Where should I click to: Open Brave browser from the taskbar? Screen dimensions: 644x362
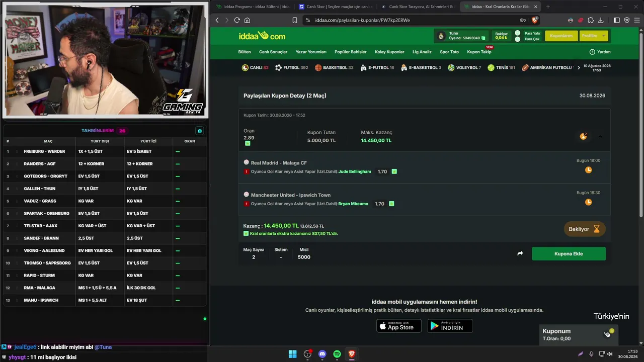click(352, 354)
